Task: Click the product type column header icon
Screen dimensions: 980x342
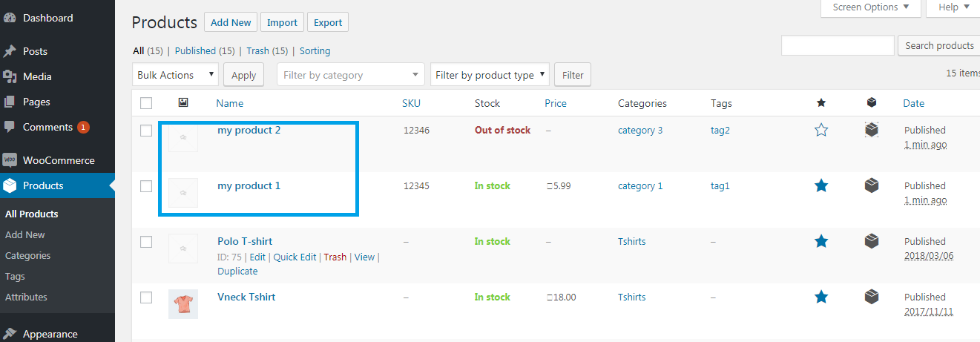Action: pyautogui.click(x=872, y=103)
